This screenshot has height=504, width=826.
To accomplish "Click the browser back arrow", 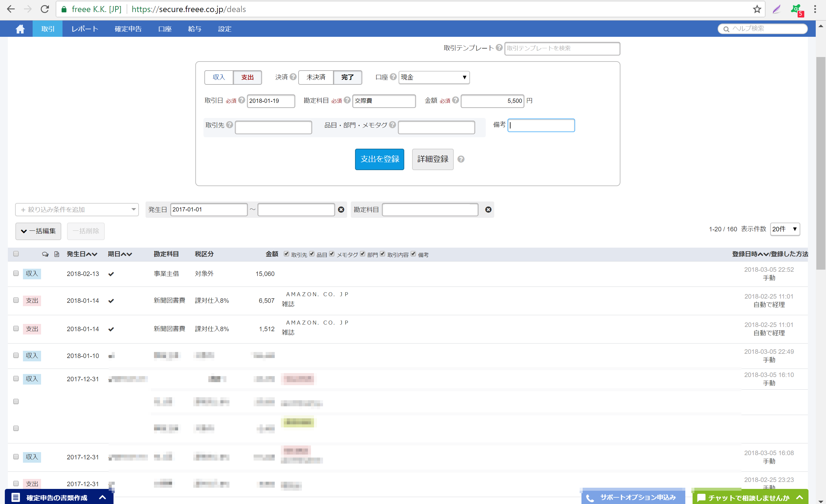I will [11, 9].
